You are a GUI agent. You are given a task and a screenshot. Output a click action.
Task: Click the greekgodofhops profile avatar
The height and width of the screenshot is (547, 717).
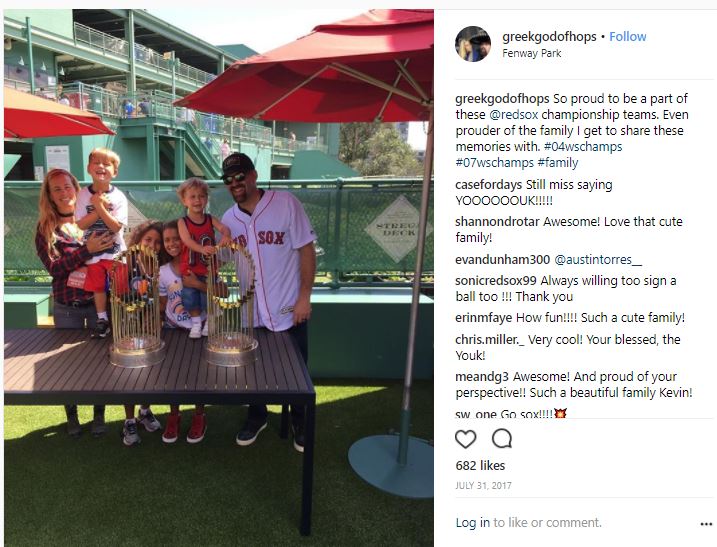pyautogui.click(x=473, y=44)
